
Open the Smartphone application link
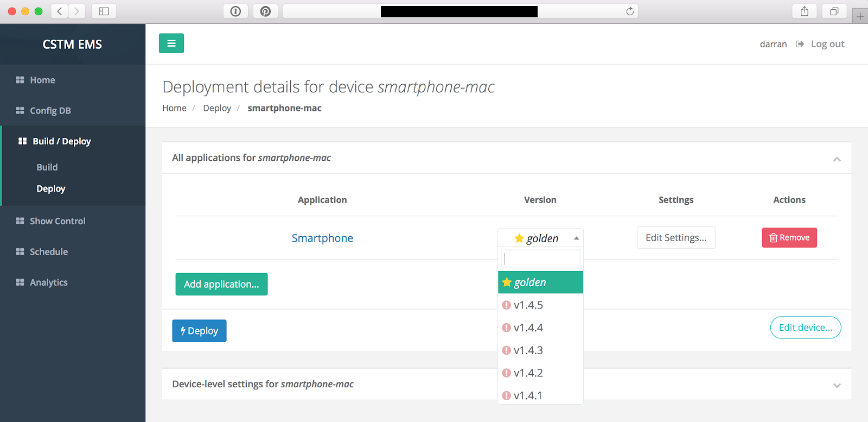(x=322, y=238)
